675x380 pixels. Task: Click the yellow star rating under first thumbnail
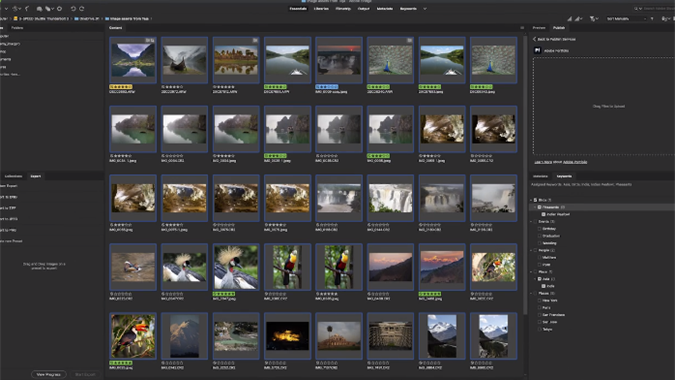click(x=121, y=87)
